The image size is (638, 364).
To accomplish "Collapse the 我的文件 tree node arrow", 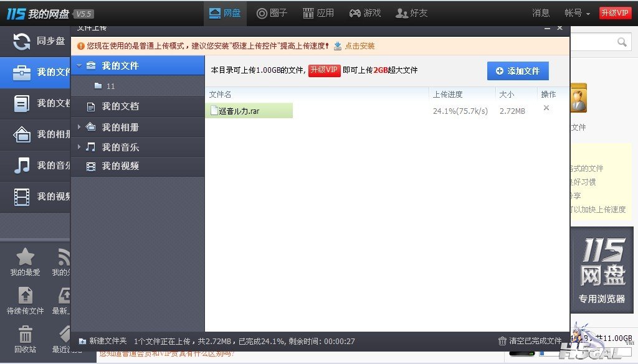I will (x=79, y=65).
